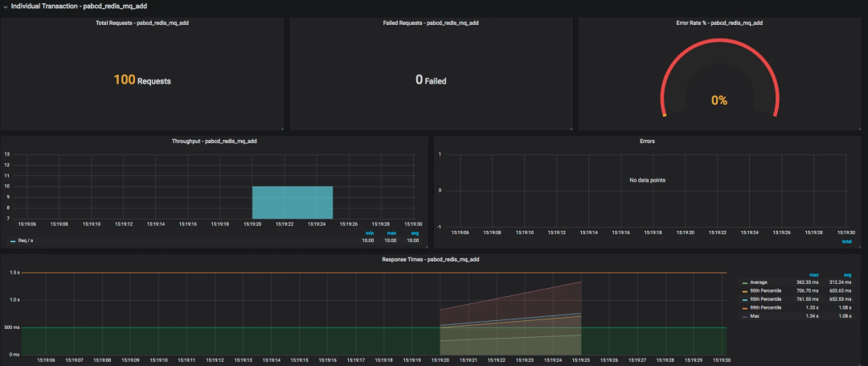
Task: Toggle the Average series in legend
Action: coord(759,282)
